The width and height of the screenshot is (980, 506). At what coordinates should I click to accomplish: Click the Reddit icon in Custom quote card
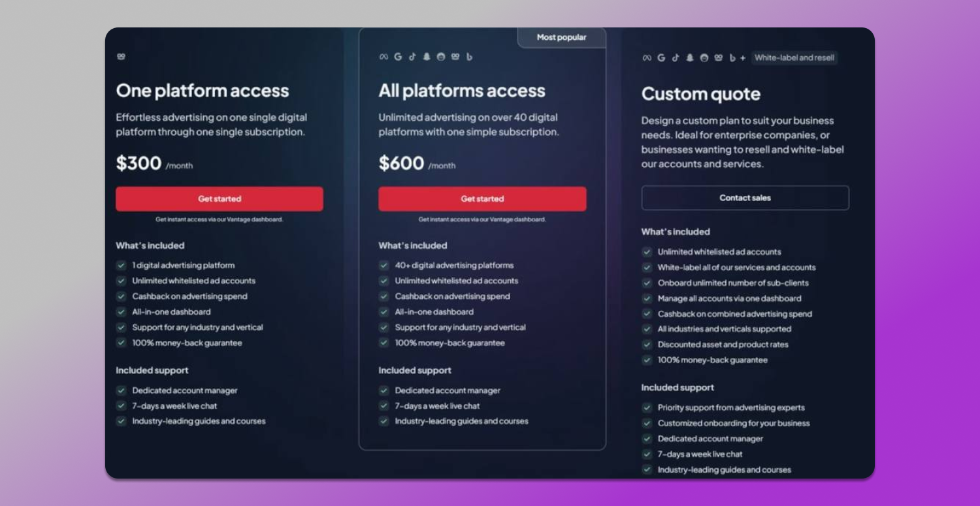[x=704, y=57]
